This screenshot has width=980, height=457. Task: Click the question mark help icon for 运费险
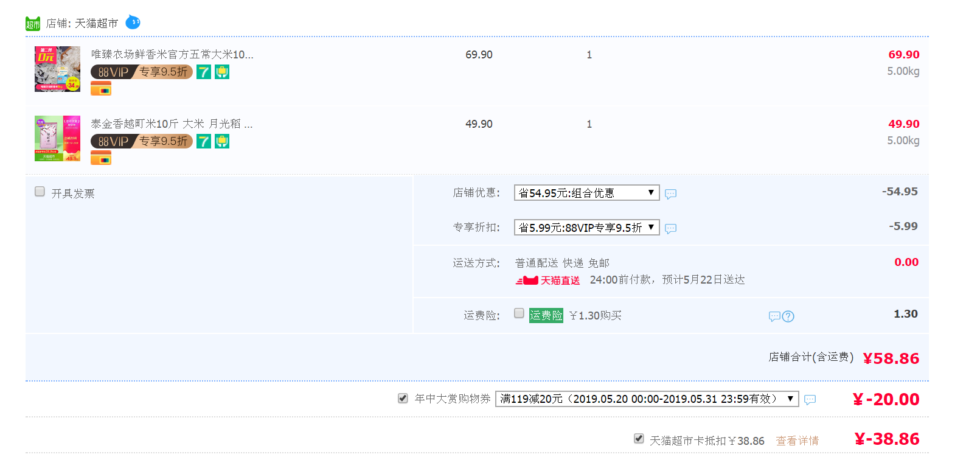tap(788, 316)
